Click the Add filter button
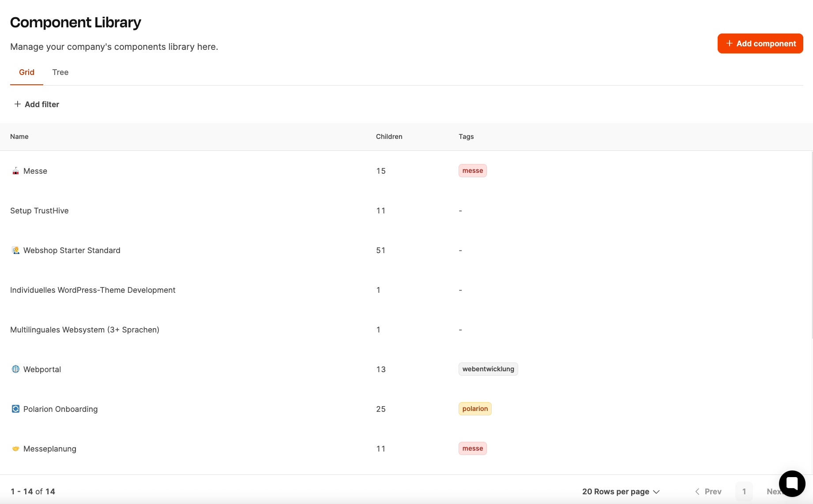The width and height of the screenshot is (813, 504). pyautogui.click(x=37, y=104)
